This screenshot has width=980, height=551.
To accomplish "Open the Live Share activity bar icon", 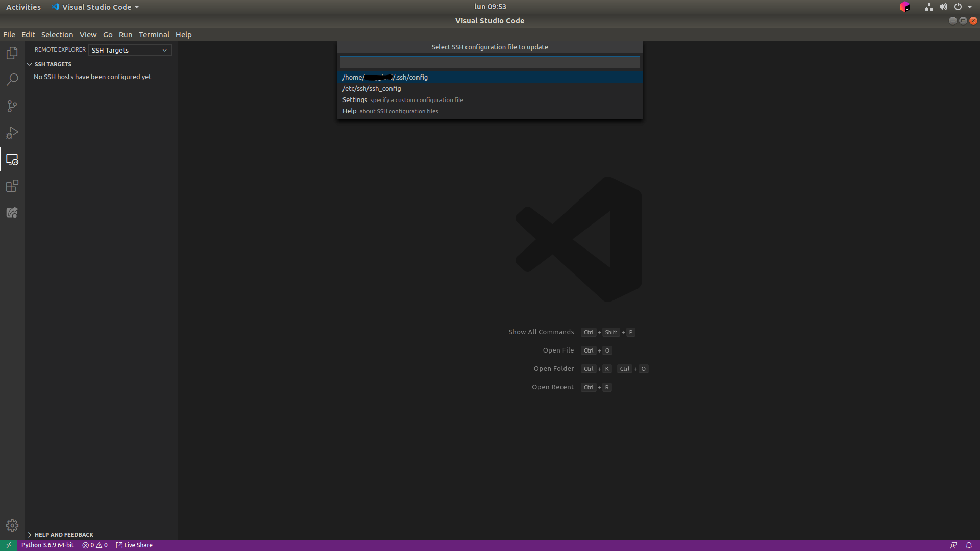I will pyautogui.click(x=12, y=213).
